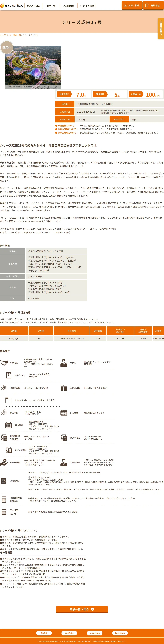Open the よくあるご質問 menu item

pos(86,6)
